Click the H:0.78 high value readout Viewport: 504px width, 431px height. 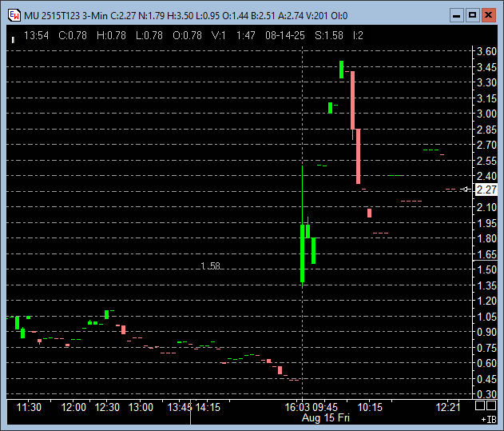click(111, 35)
